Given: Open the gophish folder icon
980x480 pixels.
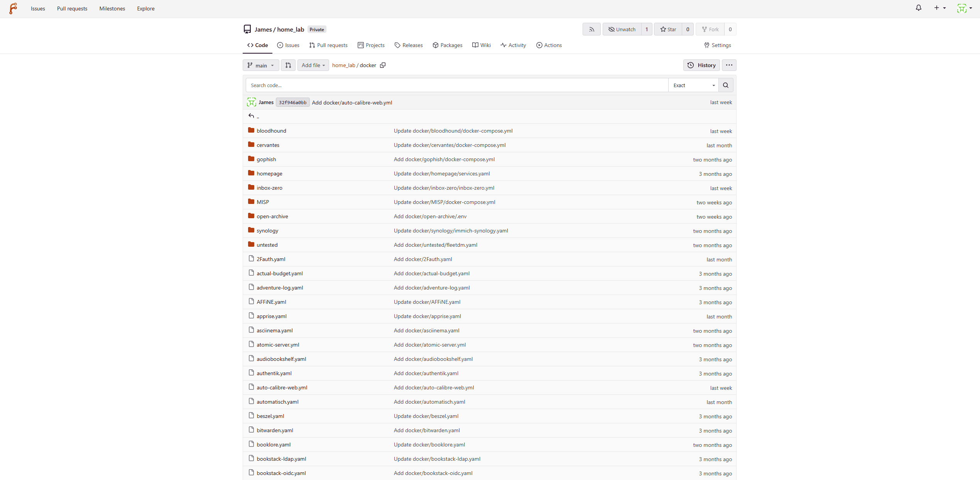Looking at the screenshot, I should tap(251, 159).
